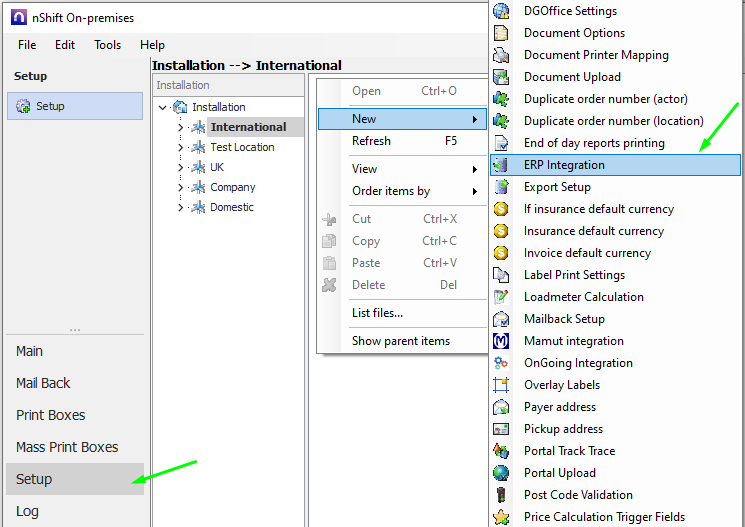Expand the UK tree node
This screenshot has height=527, width=745.
point(181,167)
